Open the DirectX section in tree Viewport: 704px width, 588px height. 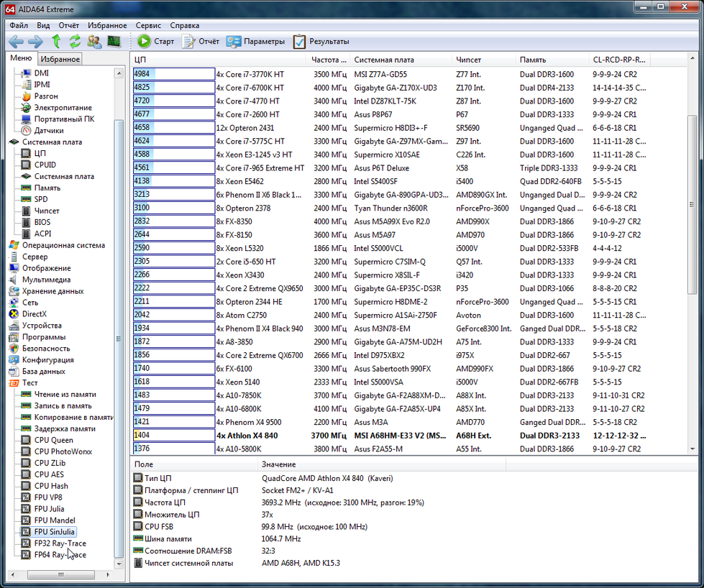pos(34,314)
